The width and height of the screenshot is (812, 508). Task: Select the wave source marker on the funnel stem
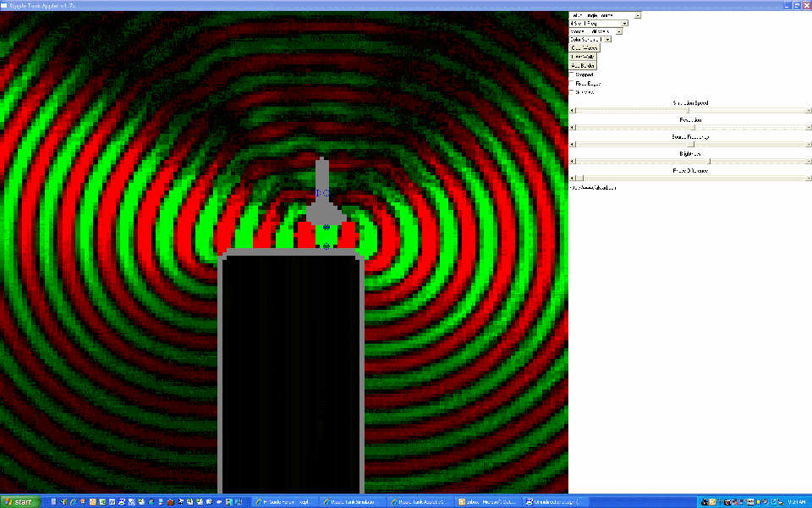tap(326, 193)
